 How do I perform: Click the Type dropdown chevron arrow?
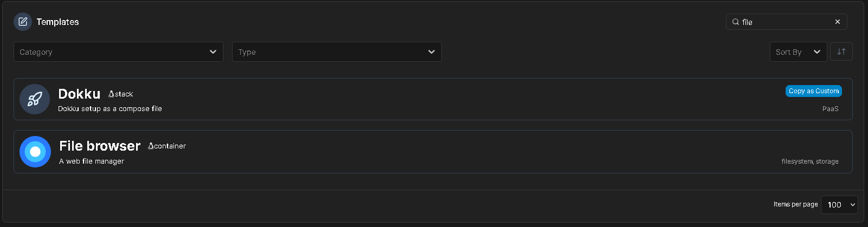point(432,52)
